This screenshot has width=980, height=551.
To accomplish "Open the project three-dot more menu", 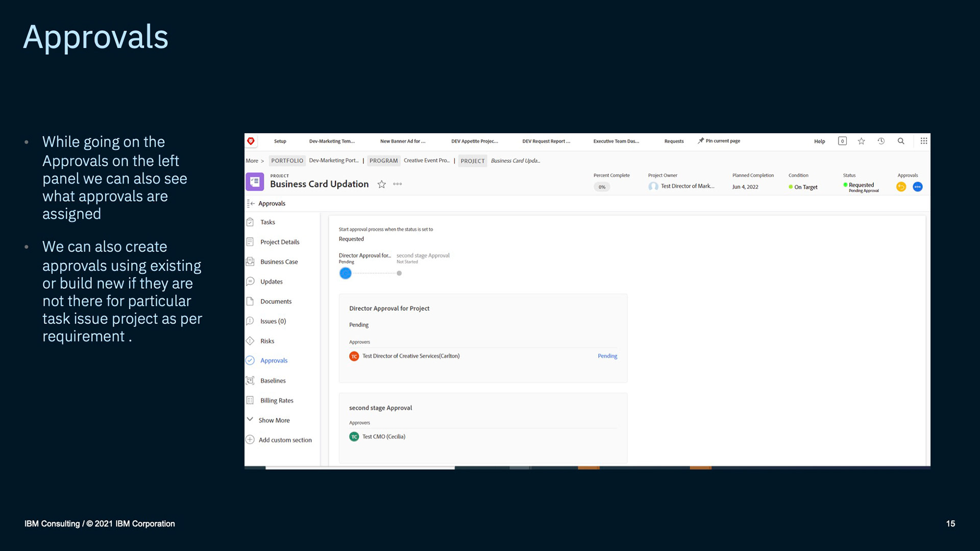I will [398, 184].
